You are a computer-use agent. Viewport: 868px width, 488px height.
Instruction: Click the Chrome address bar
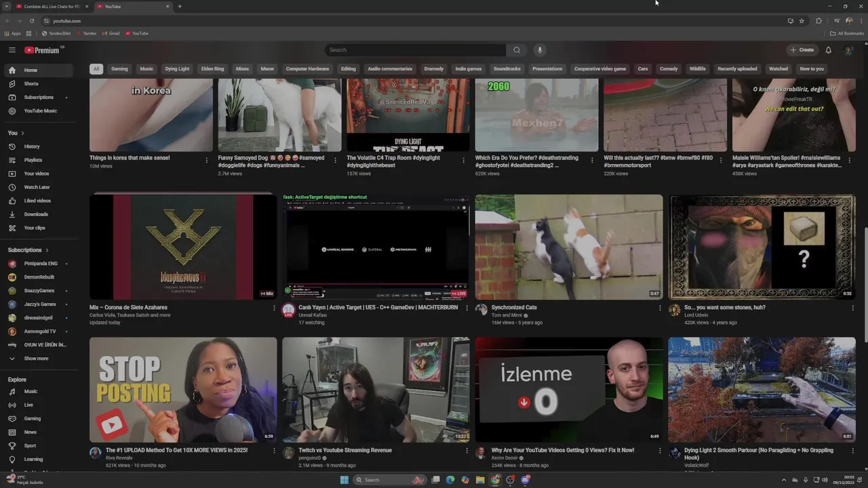tap(414, 21)
